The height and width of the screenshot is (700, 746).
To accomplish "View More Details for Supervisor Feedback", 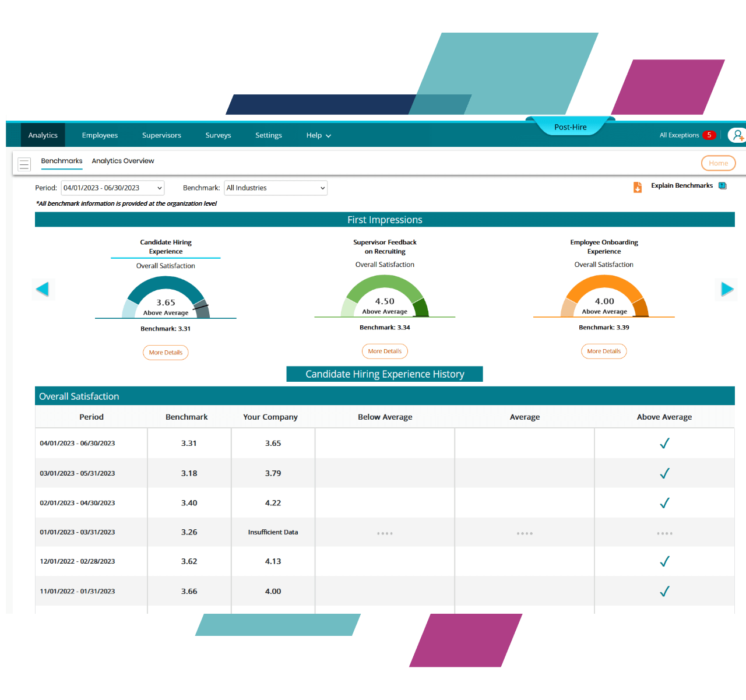I will coord(385,351).
